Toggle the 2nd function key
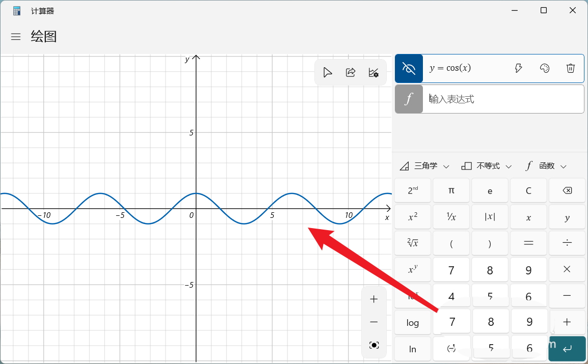The height and width of the screenshot is (364, 588). (413, 191)
